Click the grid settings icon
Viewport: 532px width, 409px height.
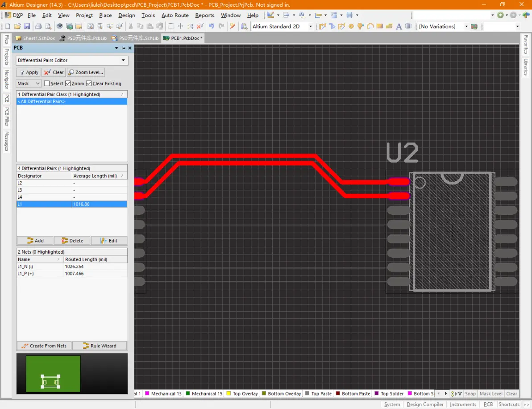coord(349,15)
